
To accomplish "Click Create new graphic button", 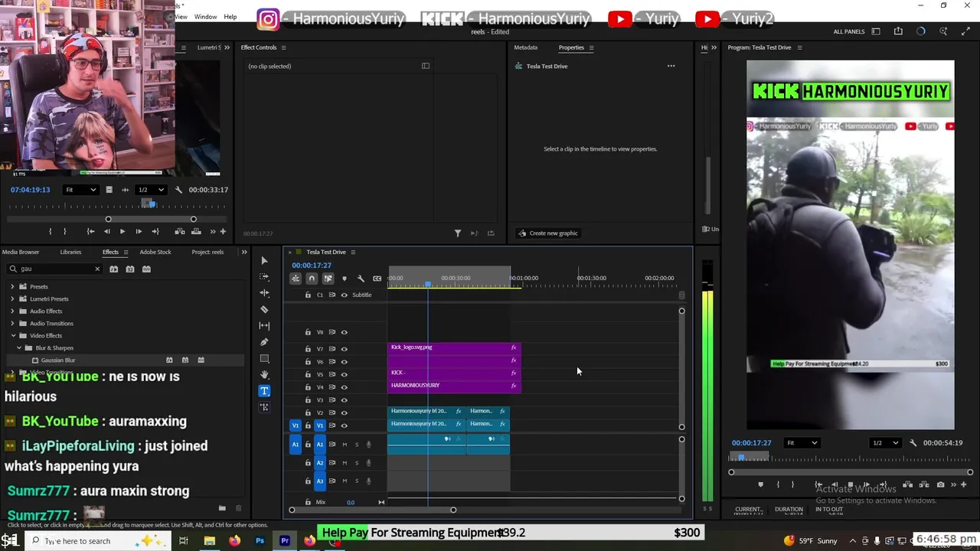I will [x=548, y=233].
